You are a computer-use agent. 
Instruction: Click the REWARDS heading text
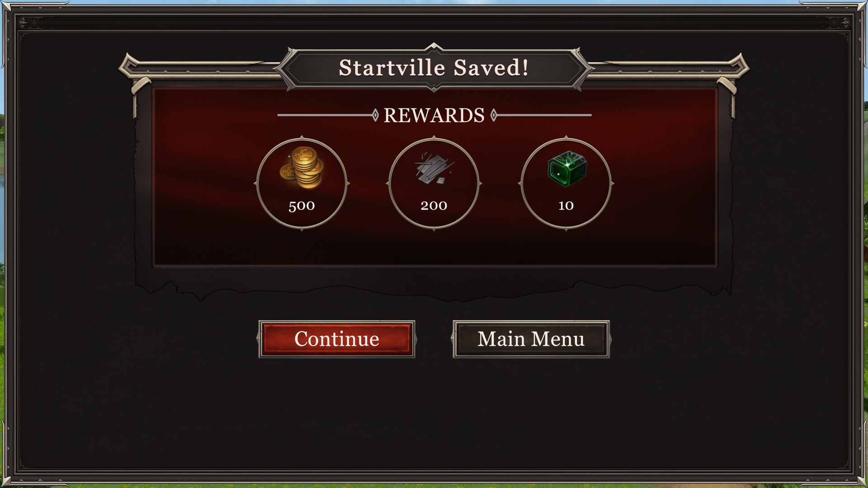pos(434,115)
